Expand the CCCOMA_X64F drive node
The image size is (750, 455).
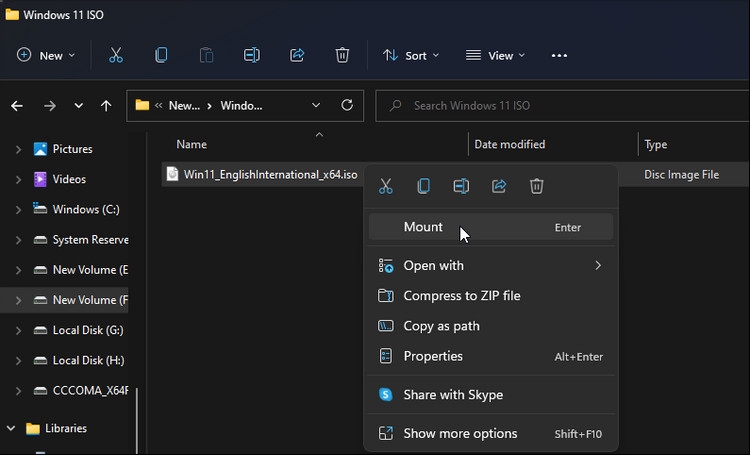(18, 390)
